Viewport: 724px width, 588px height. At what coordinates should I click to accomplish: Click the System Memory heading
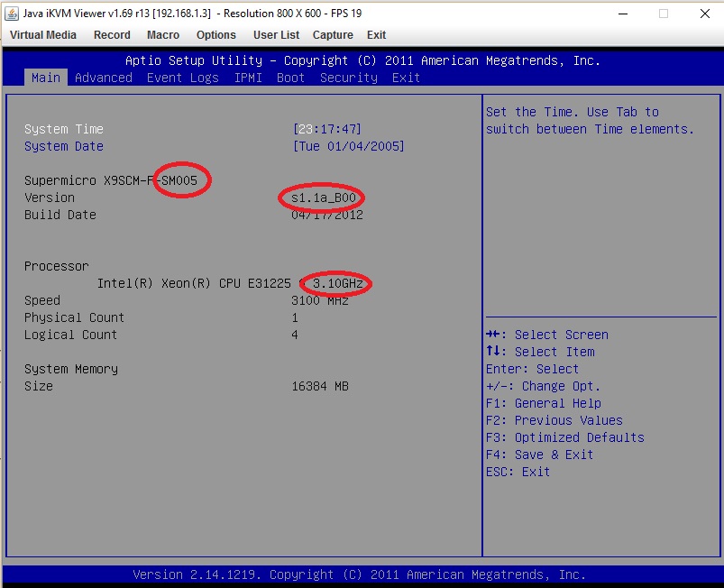click(x=71, y=369)
